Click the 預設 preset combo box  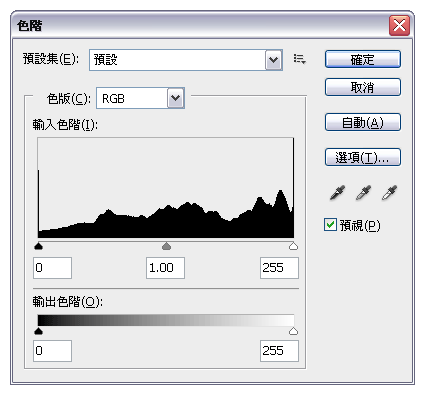[186, 60]
